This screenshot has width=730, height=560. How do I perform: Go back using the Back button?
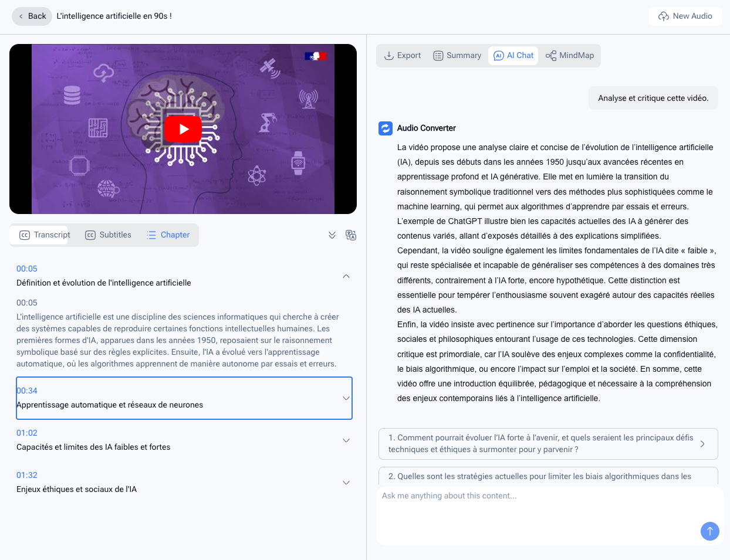[x=32, y=16]
